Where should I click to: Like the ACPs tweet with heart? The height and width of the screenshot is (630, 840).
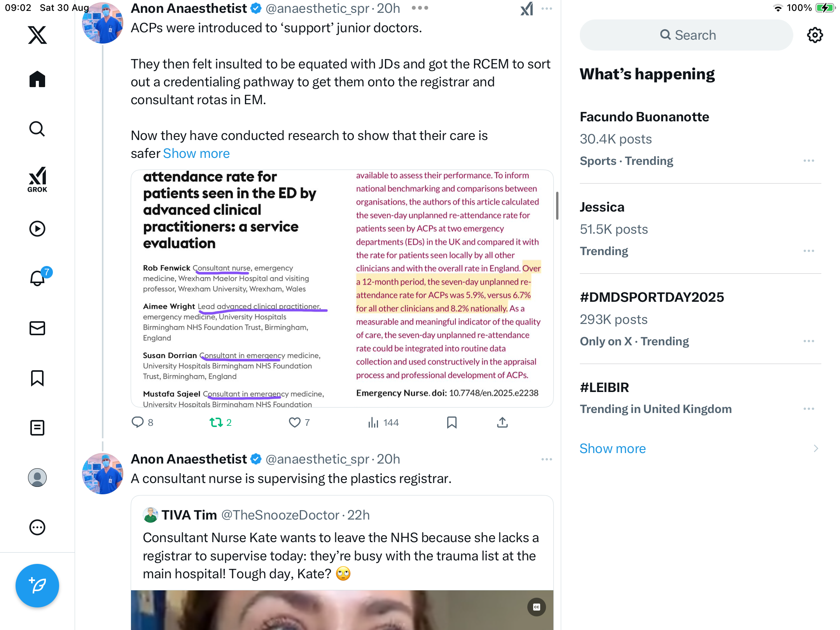point(299,422)
